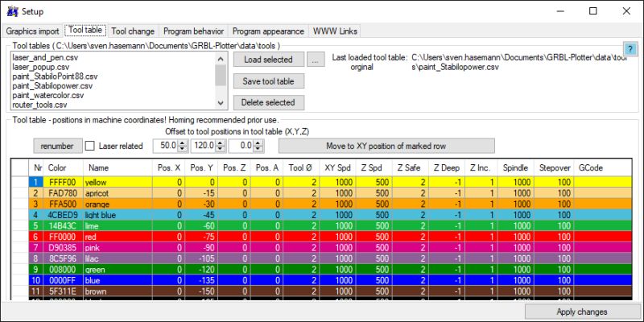Image resolution: width=644 pixels, height=322 pixels.
Task: Click the Pos. Y cell showing -45
Action: point(201,215)
